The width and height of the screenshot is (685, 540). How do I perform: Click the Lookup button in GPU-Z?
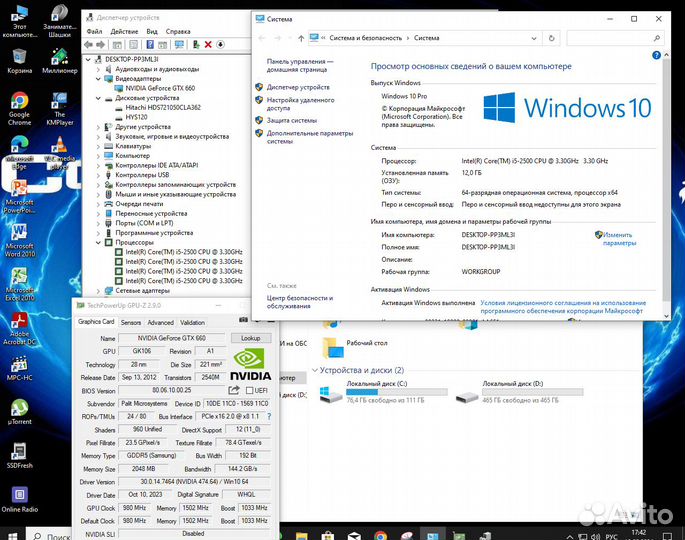(250, 338)
